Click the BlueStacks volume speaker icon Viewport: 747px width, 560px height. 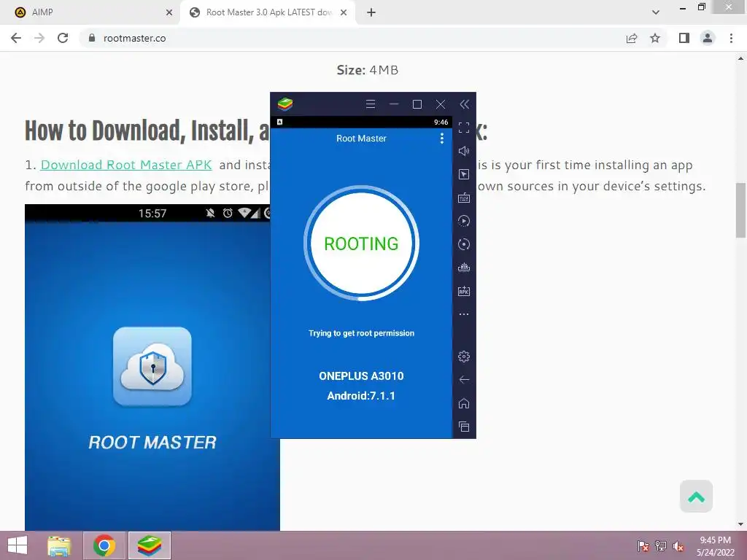[463, 151]
